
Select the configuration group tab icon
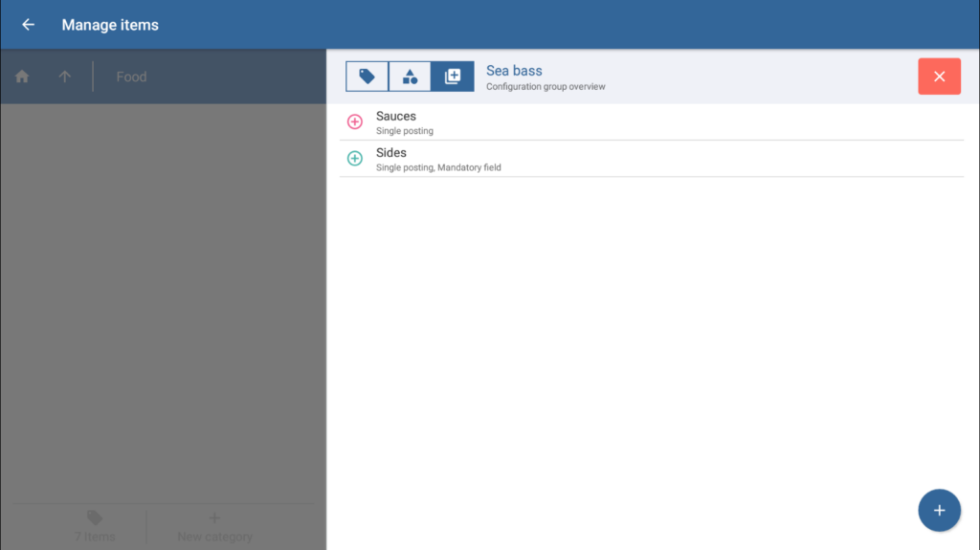(x=453, y=77)
